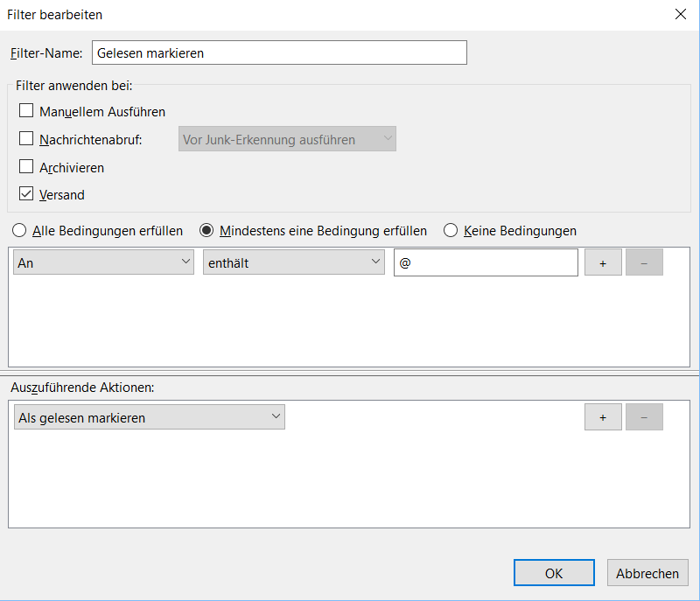Screen dimensions: 700x601
Task: Select Alle Bedingungen erfüllen radio button
Action: (19, 231)
